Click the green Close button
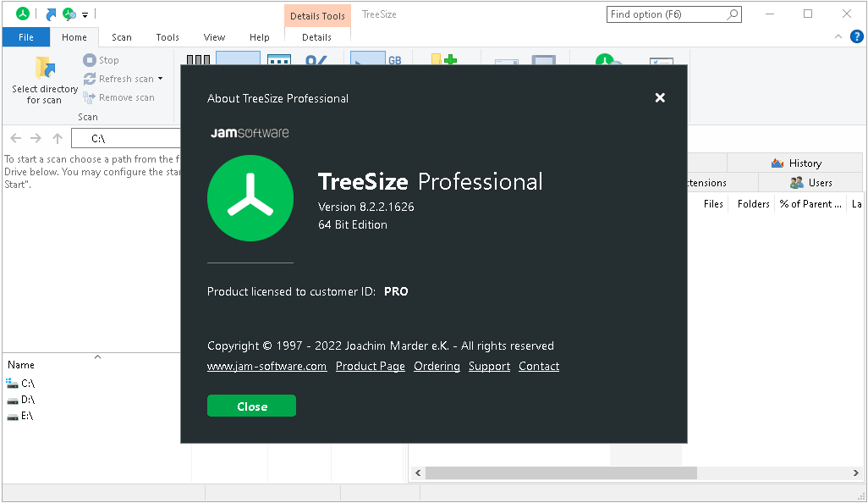The image size is (868, 503). pos(251,406)
